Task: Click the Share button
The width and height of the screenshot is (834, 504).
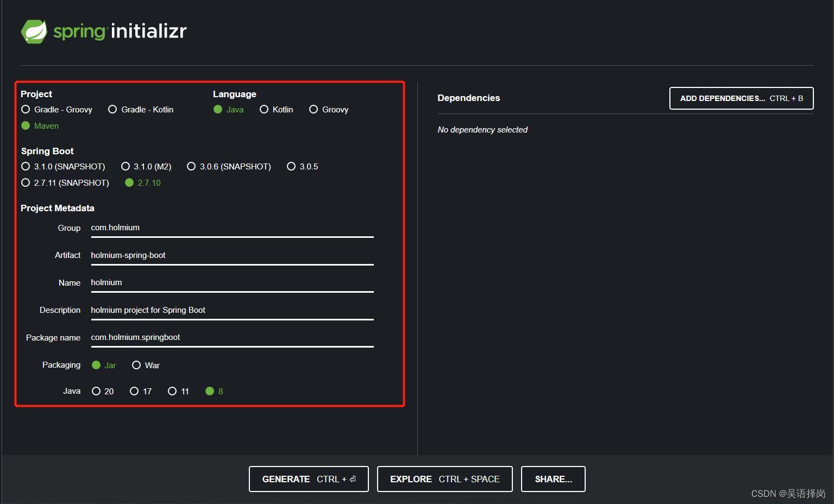Action: (x=553, y=479)
